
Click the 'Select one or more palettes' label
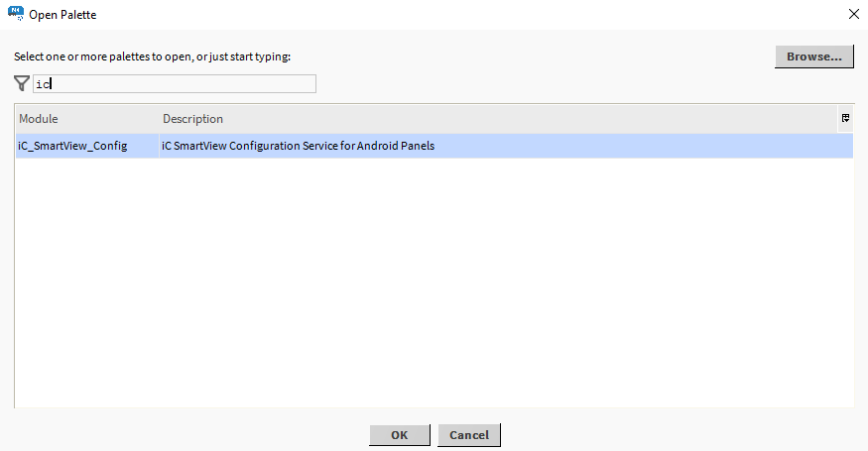click(x=152, y=56)
